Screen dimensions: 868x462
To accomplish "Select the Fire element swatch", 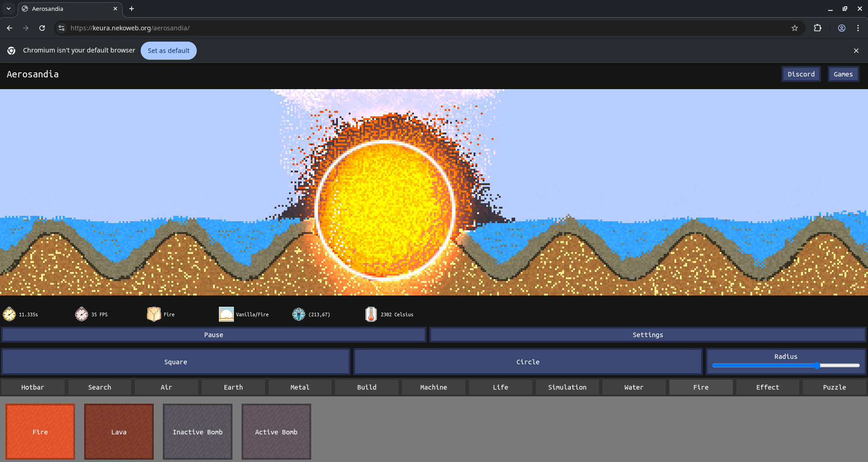I will 40,432.
